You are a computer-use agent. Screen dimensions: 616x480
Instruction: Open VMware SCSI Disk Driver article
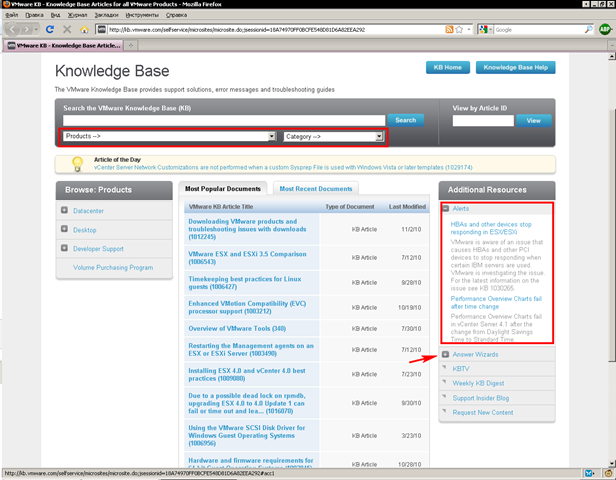click(247, 435)
